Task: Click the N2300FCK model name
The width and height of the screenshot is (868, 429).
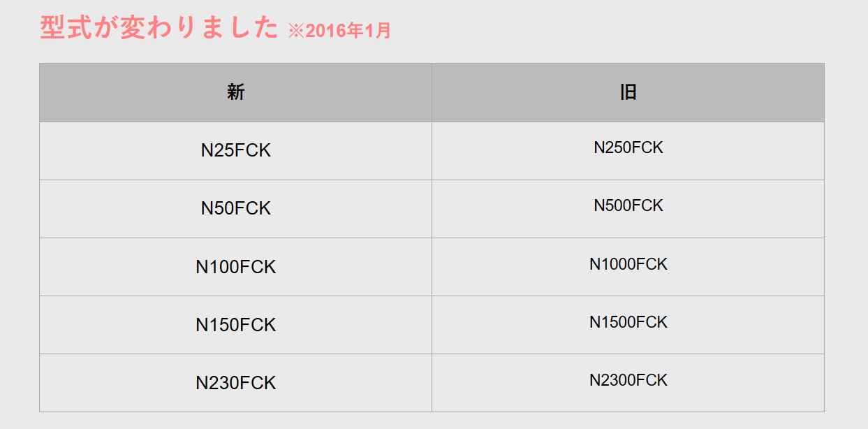Action: 628,380
